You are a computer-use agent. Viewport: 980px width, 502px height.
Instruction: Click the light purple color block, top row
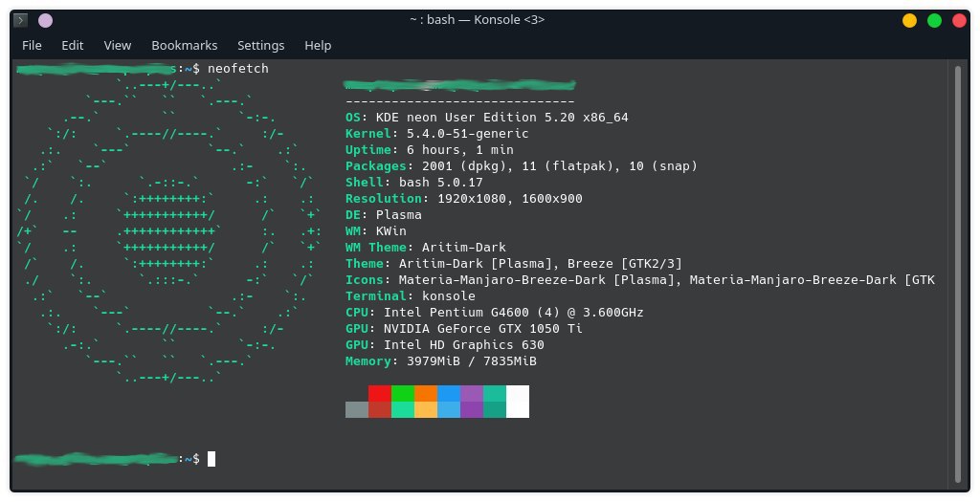[472, 393]
